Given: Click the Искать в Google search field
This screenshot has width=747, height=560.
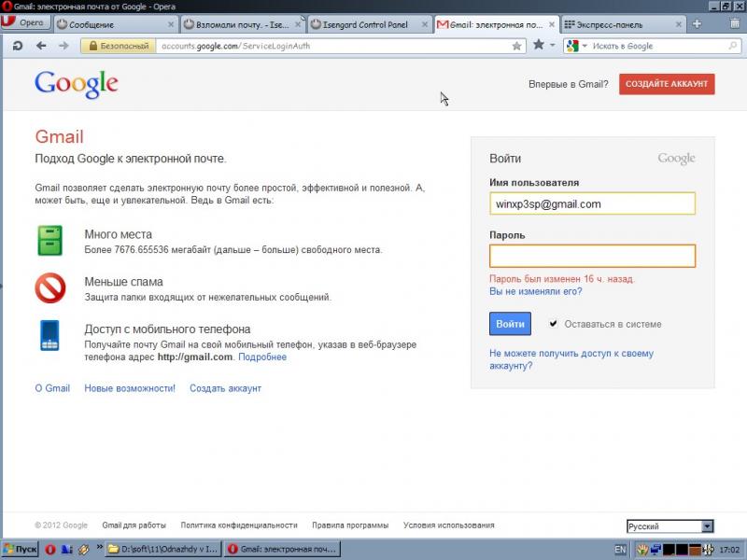Looking at the screenshot, I should (659, 46).
